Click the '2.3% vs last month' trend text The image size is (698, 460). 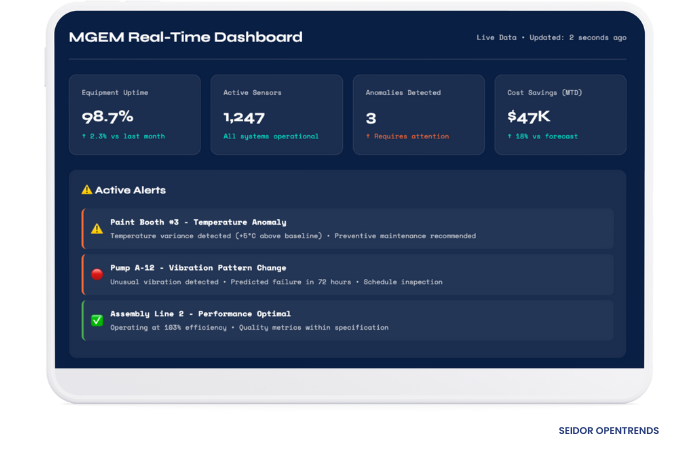point(123,136)
